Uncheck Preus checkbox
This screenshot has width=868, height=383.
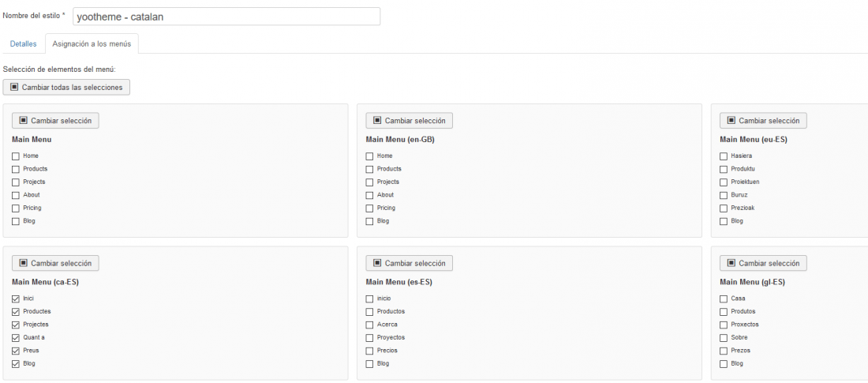pyautogui.click(x=16, y=351)
